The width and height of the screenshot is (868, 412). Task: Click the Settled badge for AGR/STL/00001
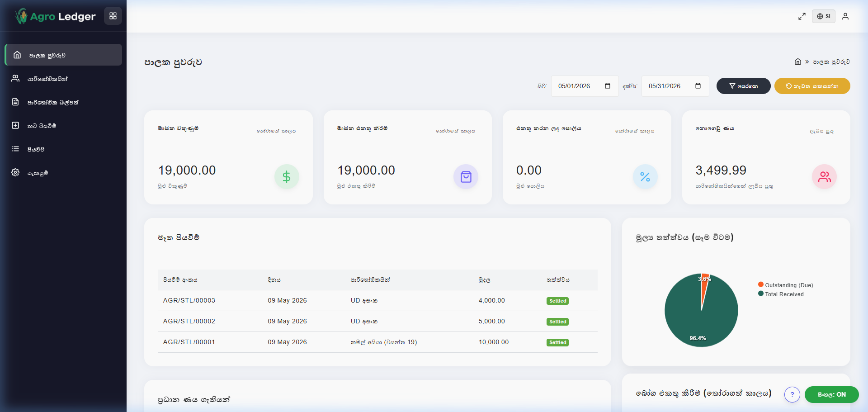tap(557, 342)
